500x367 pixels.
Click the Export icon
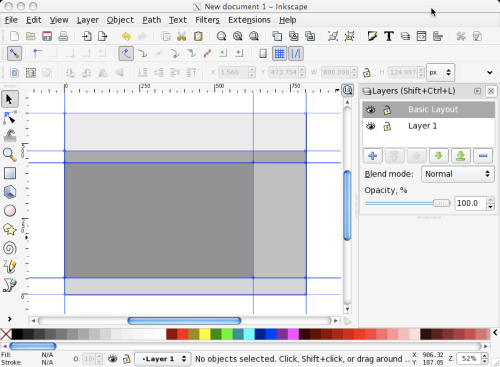click(103, 36)
